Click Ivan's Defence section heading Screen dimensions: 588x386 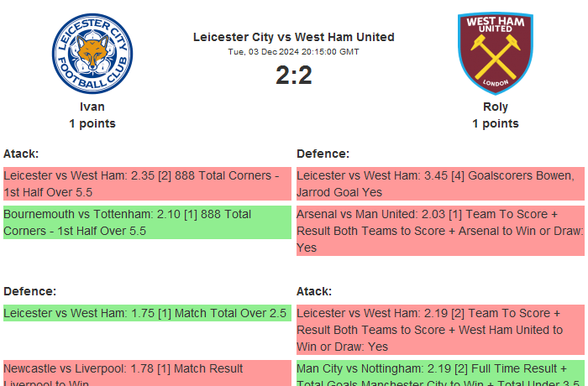(29, 291)
